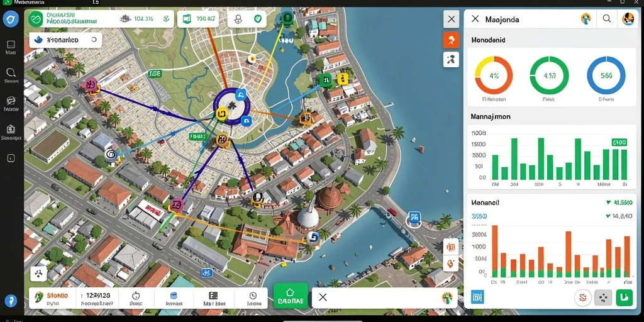Image resolution: width=644 pixels, height=322 pixels.
Task: Select the Mal Stet tab in bottom toolbar
Action: tap(214, 299)
